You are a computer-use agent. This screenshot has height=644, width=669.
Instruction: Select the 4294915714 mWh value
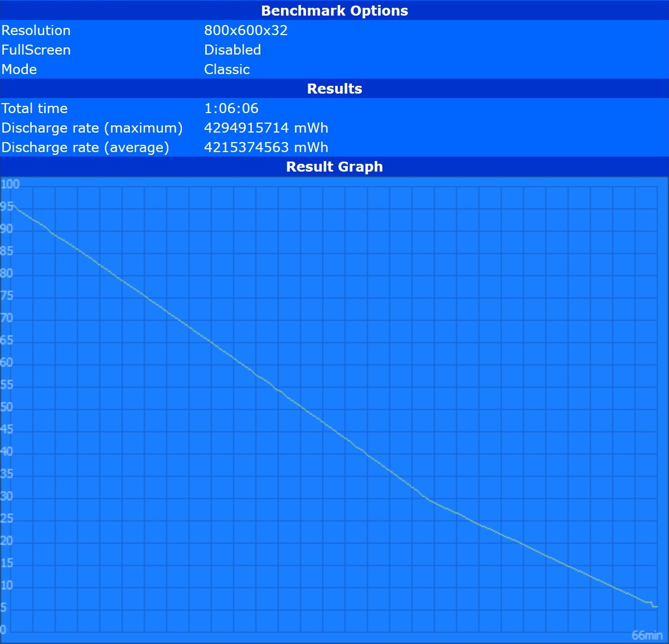tap(266, 128)
